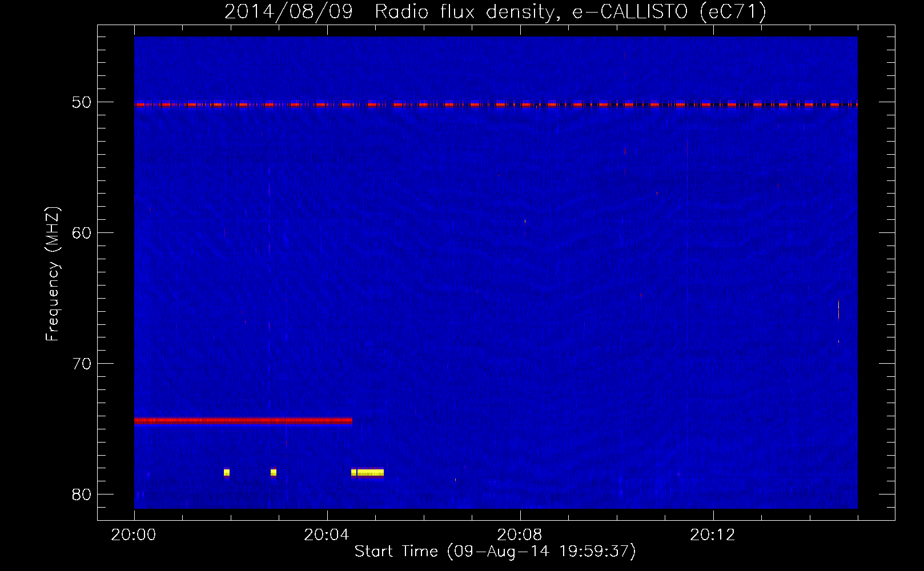This screenshot has width=924, height=571.
Task: Click the red interference line near 50 MHz
Action: point(496,104)
